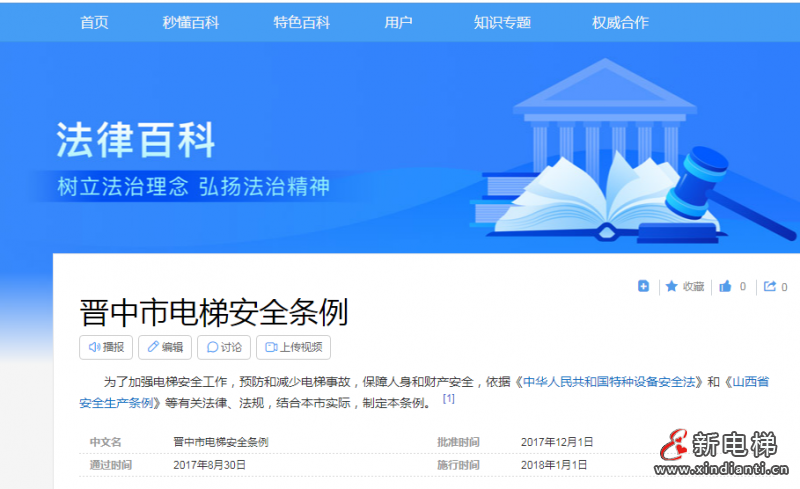This screenshot has height=489, width=800.
Task: Click the 批准时间 field label
Action: (x=458, y=442)
